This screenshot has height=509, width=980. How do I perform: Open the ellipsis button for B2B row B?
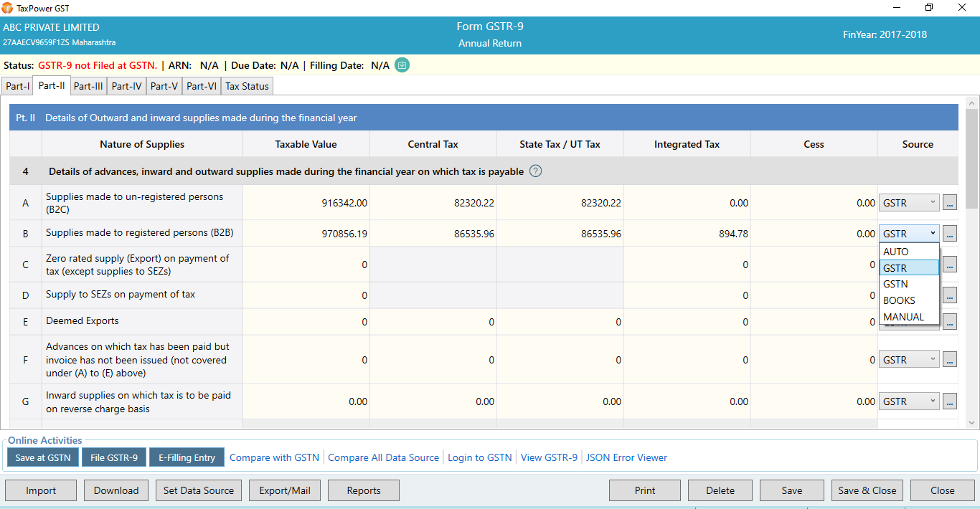click(950, 234)
